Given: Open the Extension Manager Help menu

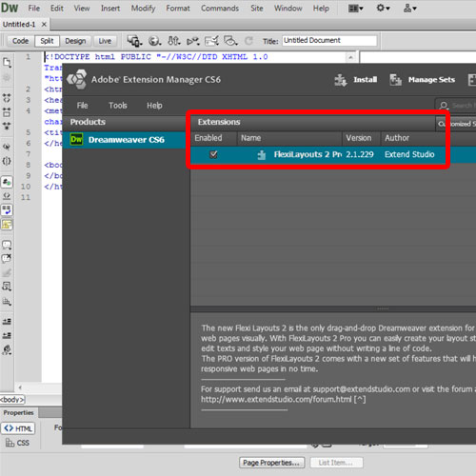Looking at the screenshot, I should [x=154, y=106].
